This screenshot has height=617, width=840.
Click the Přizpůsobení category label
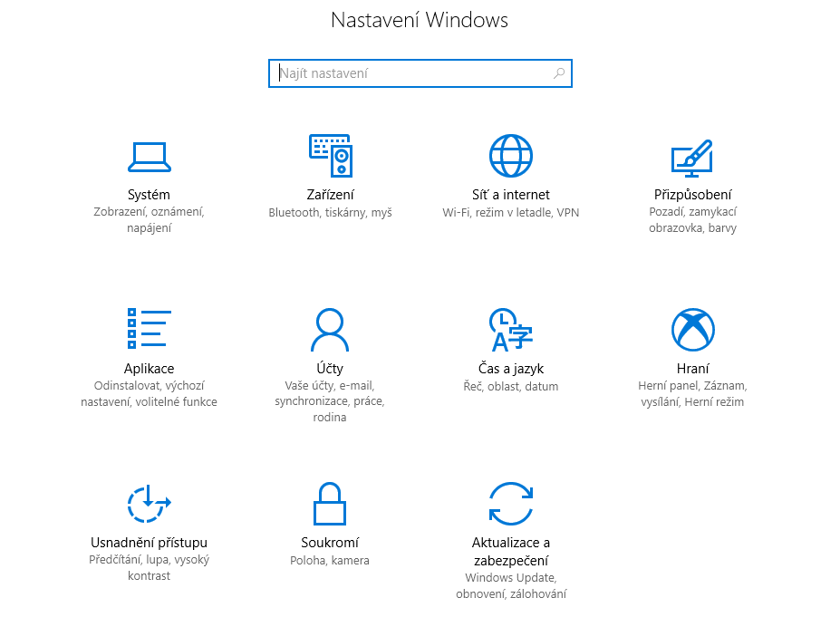(692, 195)
